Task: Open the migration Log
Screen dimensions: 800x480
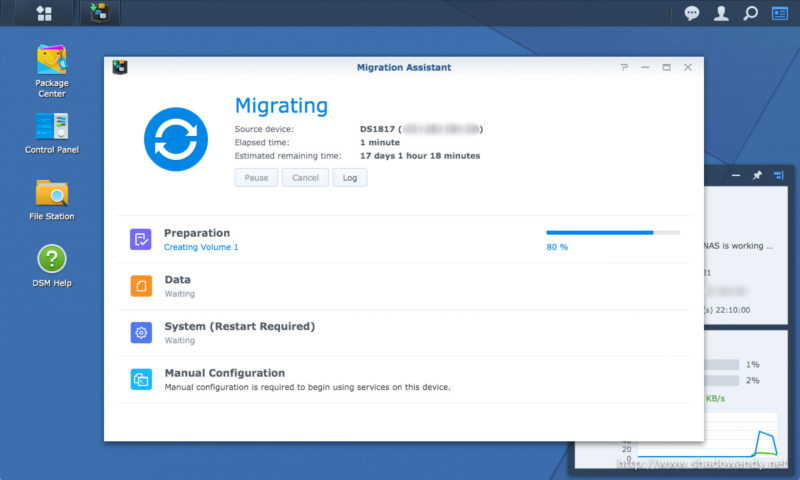Action: pyautogui.click(x=349, y=178)
